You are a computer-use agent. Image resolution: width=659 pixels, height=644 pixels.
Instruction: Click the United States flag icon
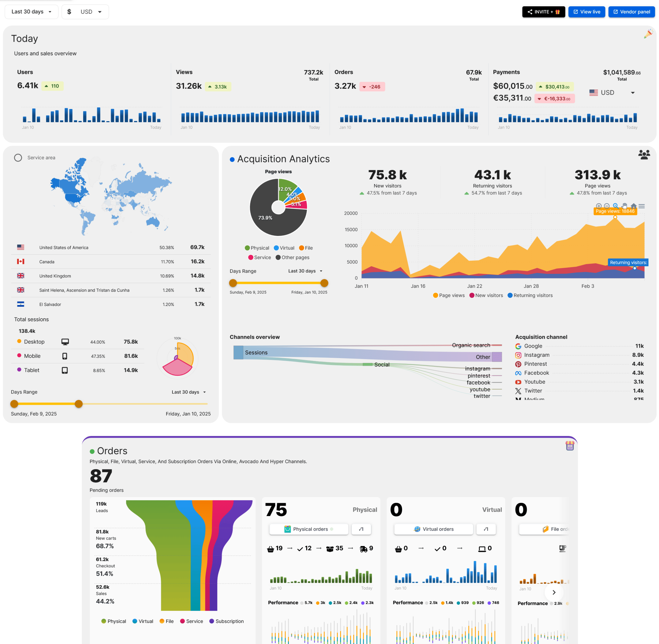click(x=21, y=247)
